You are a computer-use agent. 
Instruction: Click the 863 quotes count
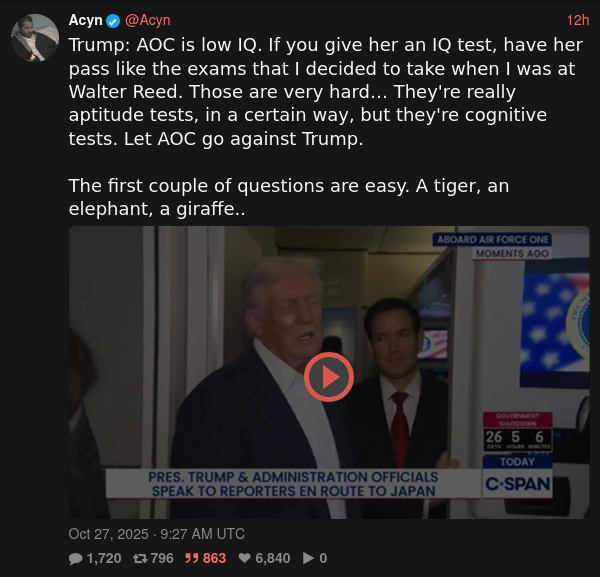pyautogui.click(x=214, y=558)
